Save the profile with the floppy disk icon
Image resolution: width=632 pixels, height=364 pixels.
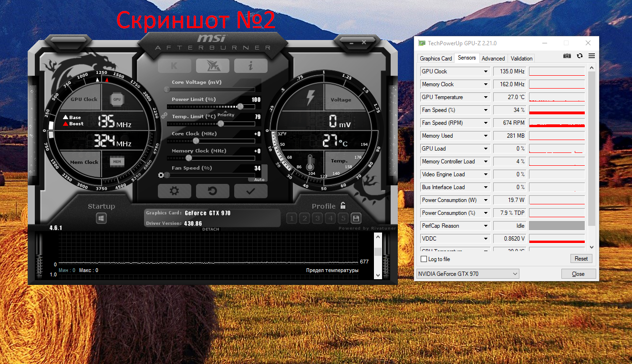click(356, 218)
